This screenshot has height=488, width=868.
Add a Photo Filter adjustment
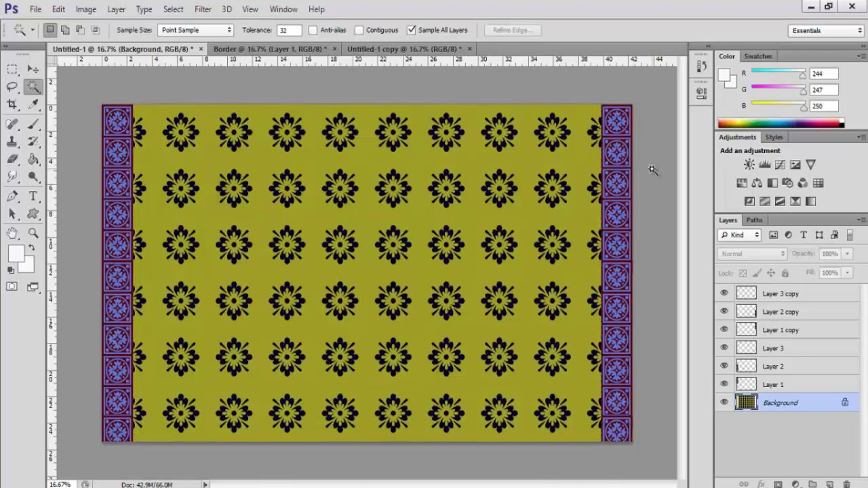[787, 183]
